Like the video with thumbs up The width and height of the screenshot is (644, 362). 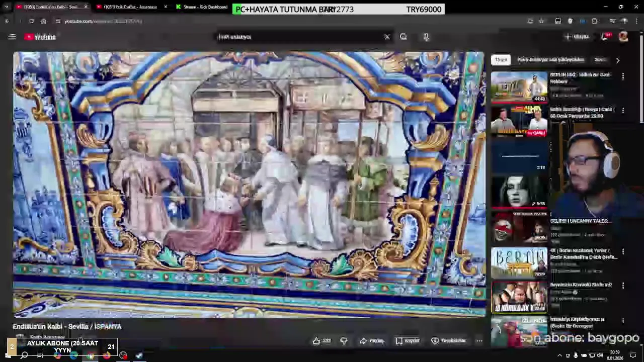point(321,341)
